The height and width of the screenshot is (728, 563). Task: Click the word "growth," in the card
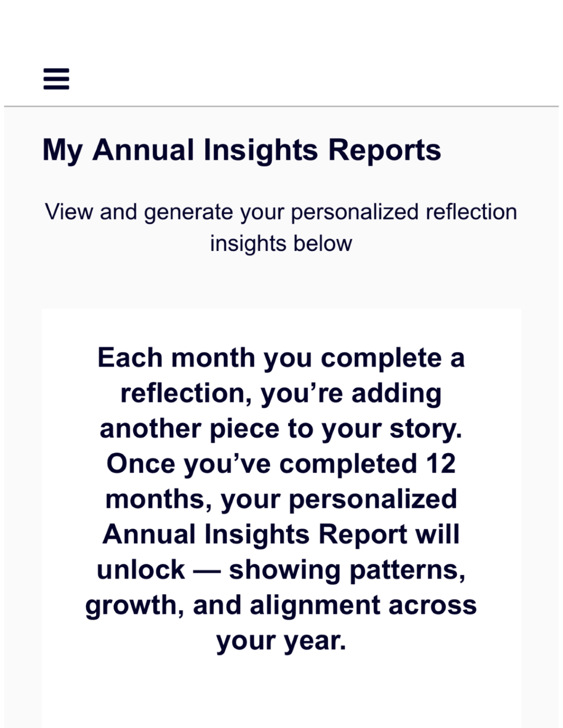coord(135,605)
